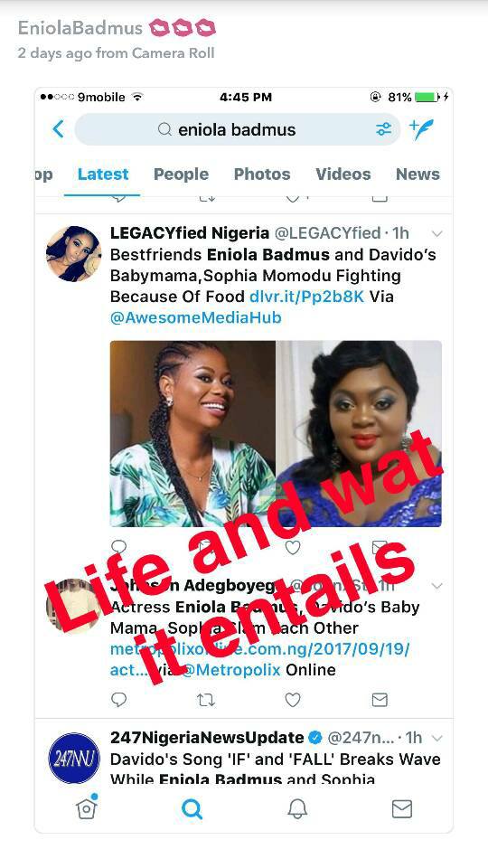Open the LEGACYfied Nigeria profile picture
488x868 pixels.
(x=73, y=253)
